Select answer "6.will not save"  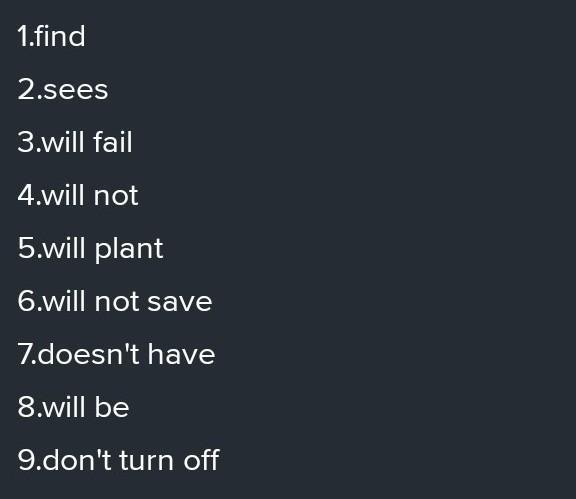pos(115,301)
